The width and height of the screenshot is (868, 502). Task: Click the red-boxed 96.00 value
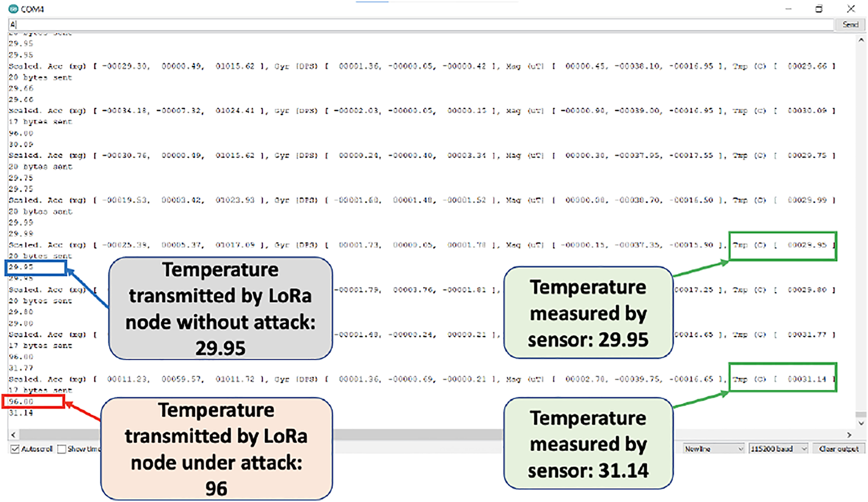click(21, 402)
